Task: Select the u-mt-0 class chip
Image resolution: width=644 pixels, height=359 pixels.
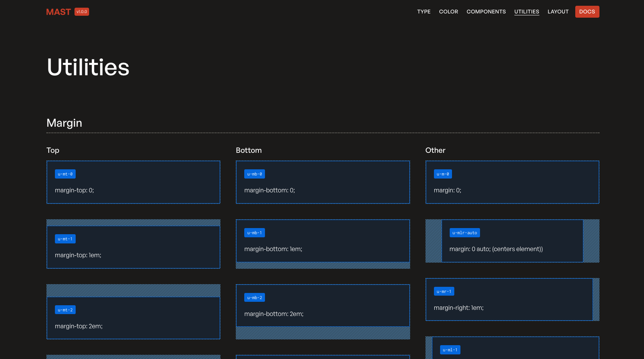Action: coord(65,174)
